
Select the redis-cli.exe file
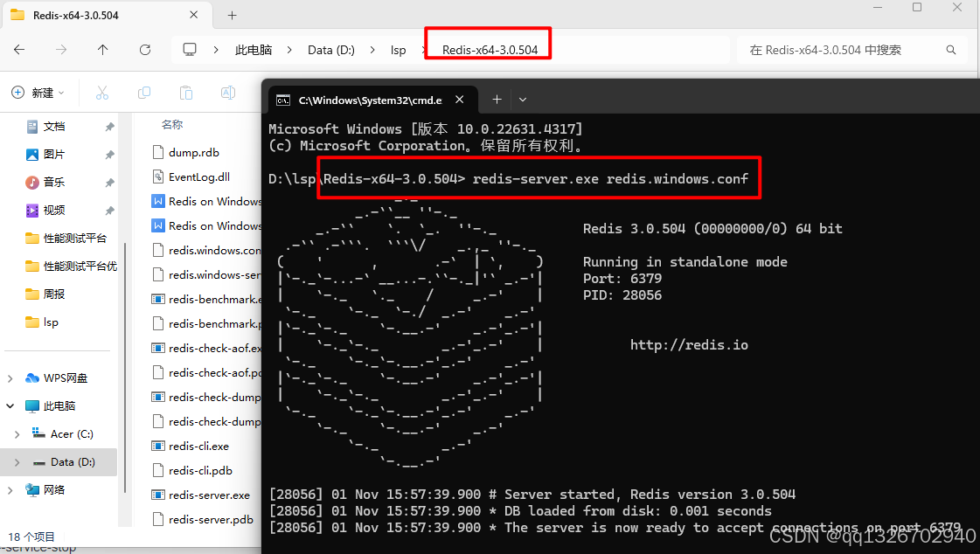tap(198, 446)
